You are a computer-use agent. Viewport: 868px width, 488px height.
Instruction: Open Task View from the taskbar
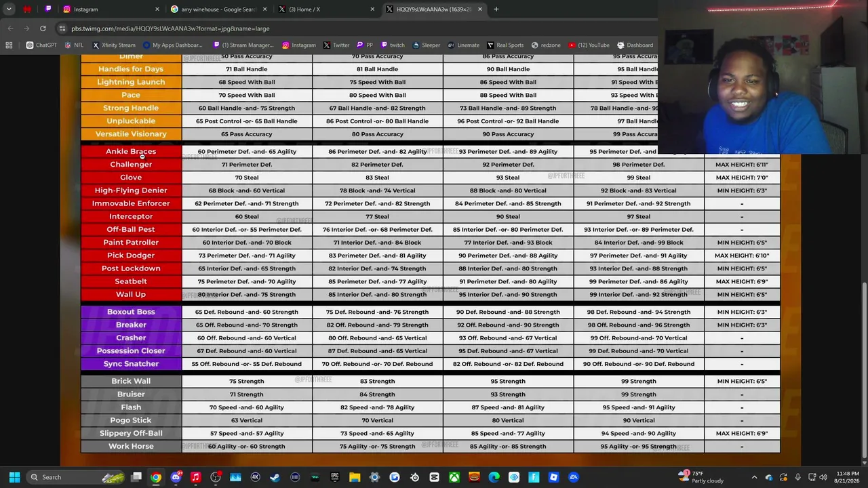click(x=136, y=477)
